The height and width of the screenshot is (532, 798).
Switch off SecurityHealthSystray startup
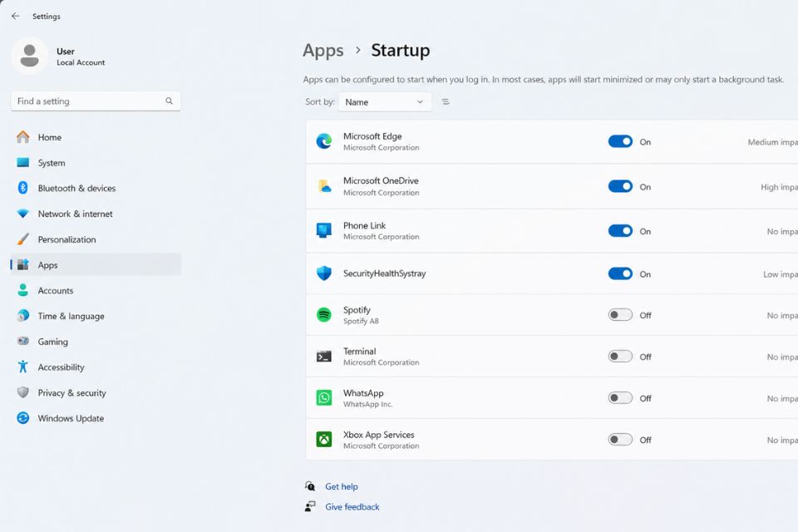(620, 273)
